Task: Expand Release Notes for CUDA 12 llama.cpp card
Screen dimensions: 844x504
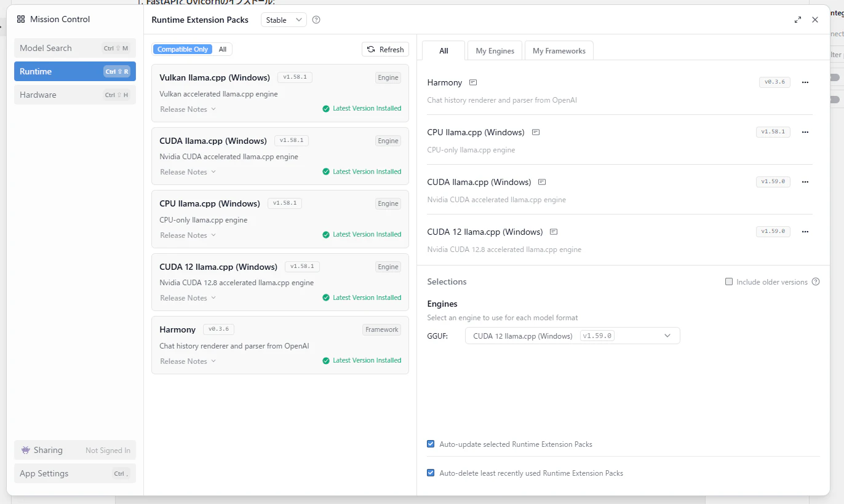Action: coord(188,298)
